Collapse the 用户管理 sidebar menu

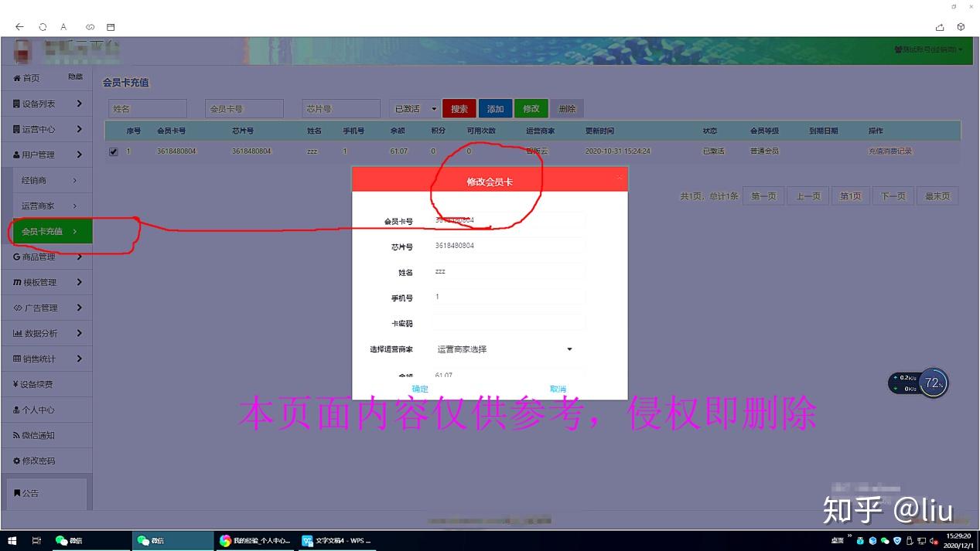pos(46,155)
